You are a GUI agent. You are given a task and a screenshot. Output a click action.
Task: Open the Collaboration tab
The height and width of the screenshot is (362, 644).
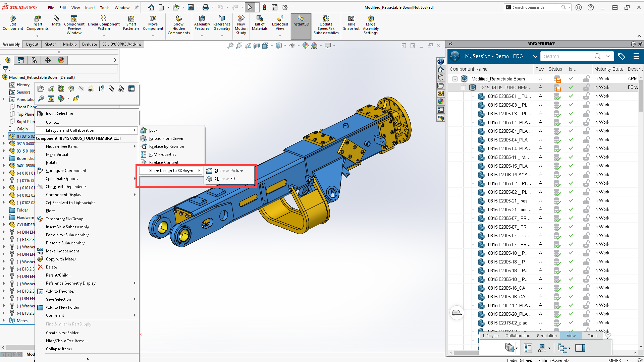pos(518,336)
